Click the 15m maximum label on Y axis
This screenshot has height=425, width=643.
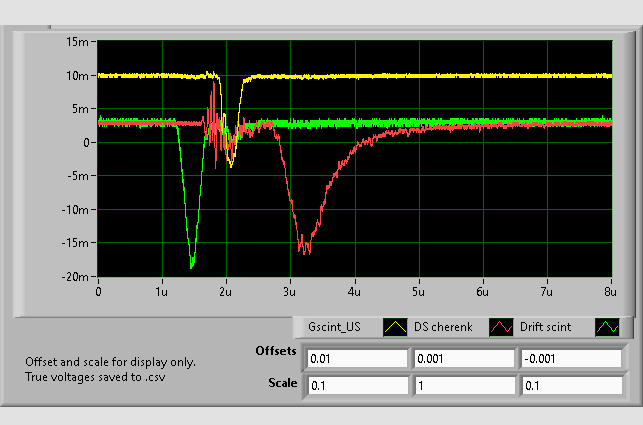(78, 42)
